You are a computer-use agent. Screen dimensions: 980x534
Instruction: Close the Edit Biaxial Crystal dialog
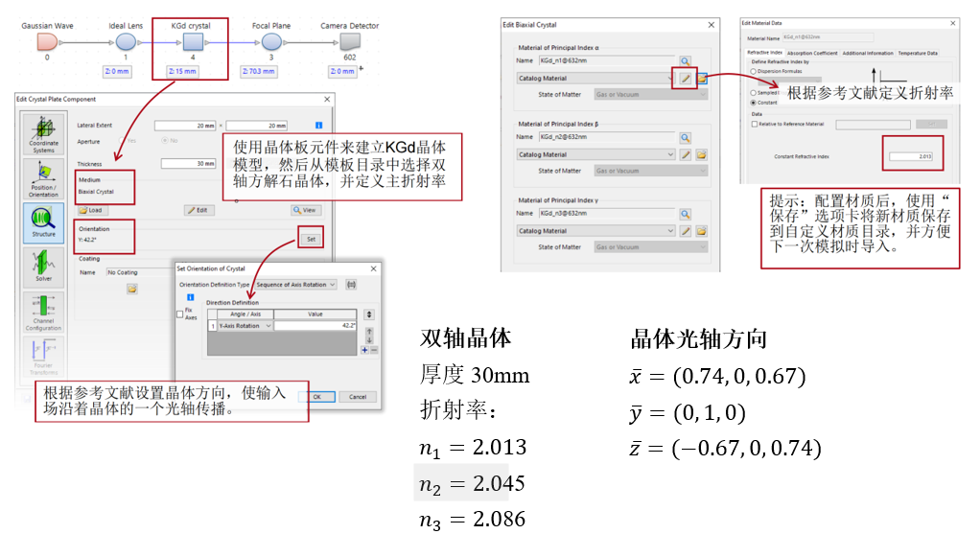tap(711, 25)
